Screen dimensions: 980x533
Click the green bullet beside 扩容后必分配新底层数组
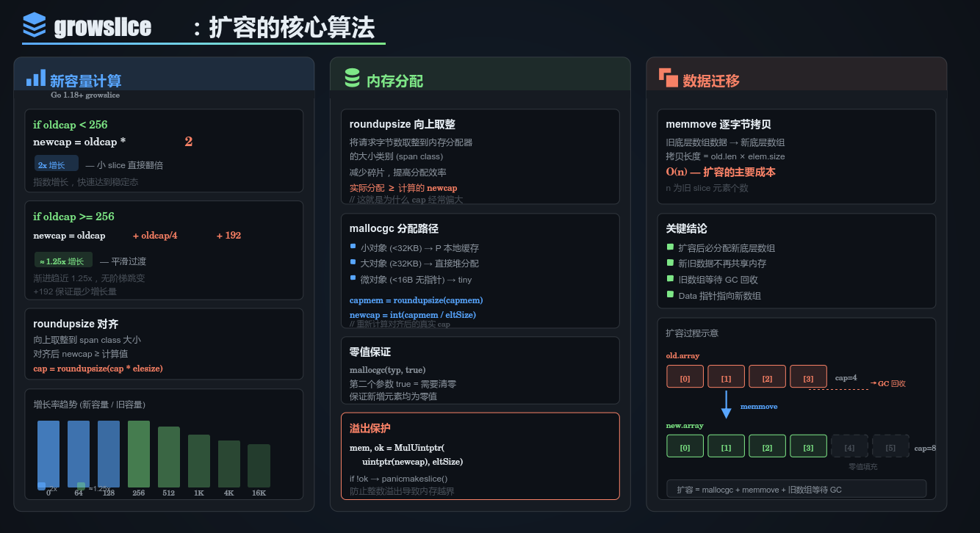[670, 247]
